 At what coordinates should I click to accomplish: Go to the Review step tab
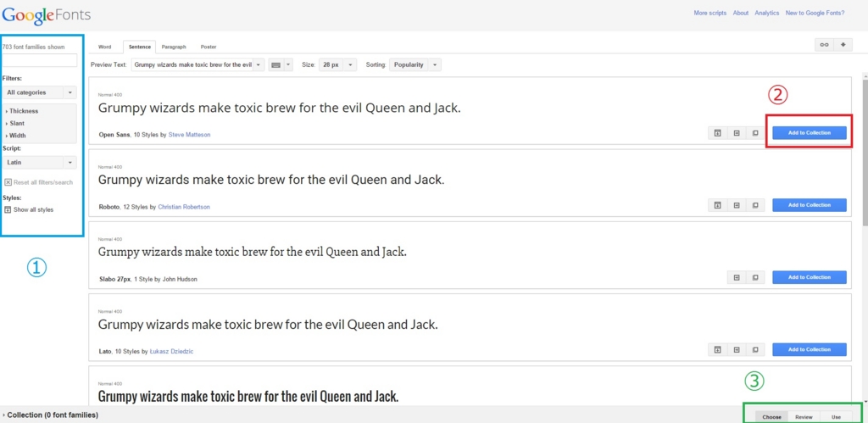804,417
